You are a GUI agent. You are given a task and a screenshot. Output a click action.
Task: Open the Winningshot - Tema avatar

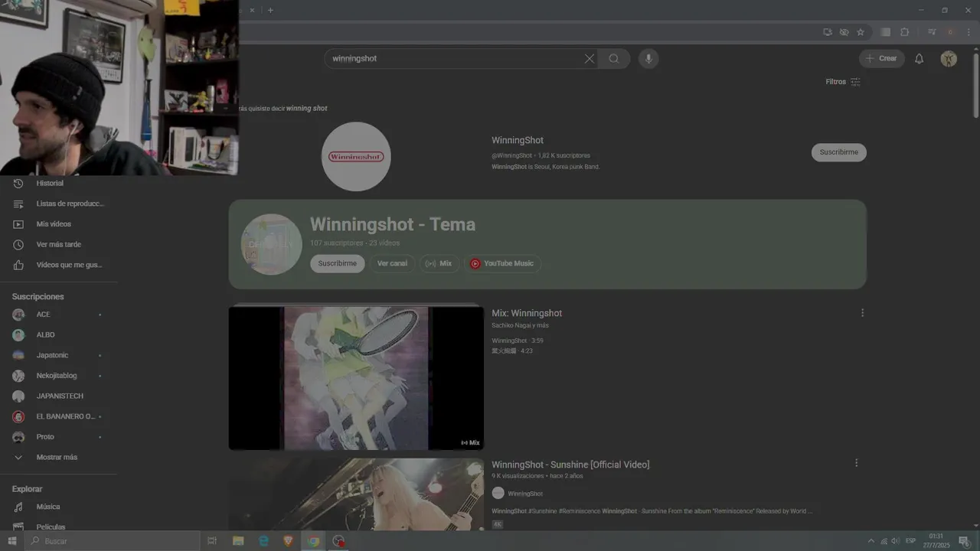click(271, 244)
